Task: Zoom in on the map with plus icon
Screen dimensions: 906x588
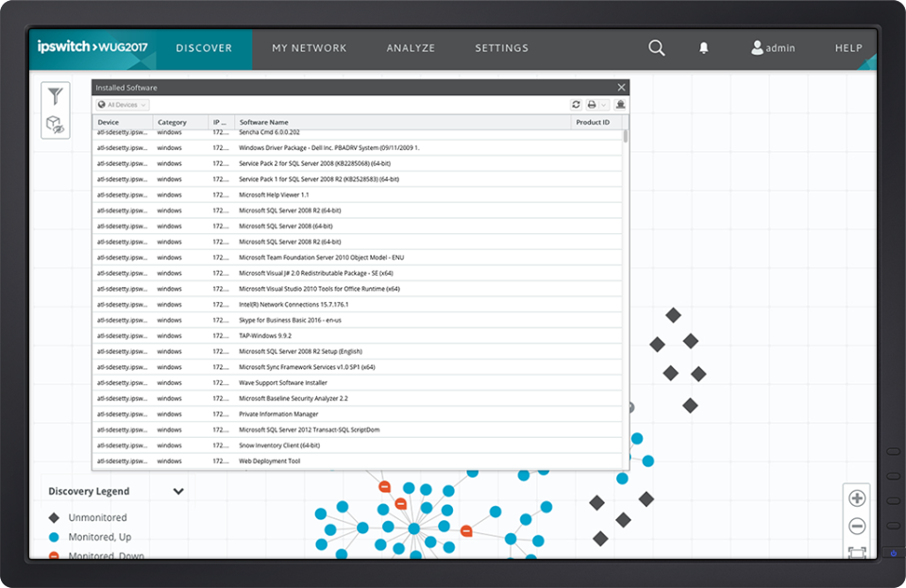Action: pos(857,497)
